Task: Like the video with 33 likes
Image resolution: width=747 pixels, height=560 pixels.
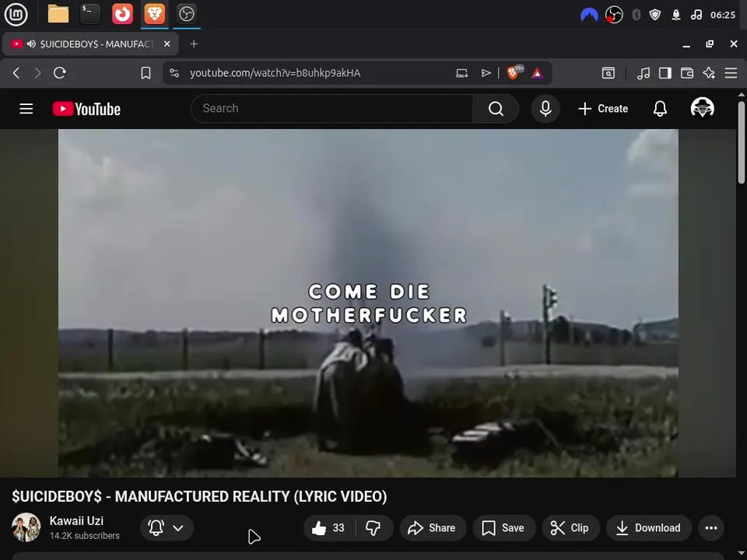Action: tap(329, 527)
